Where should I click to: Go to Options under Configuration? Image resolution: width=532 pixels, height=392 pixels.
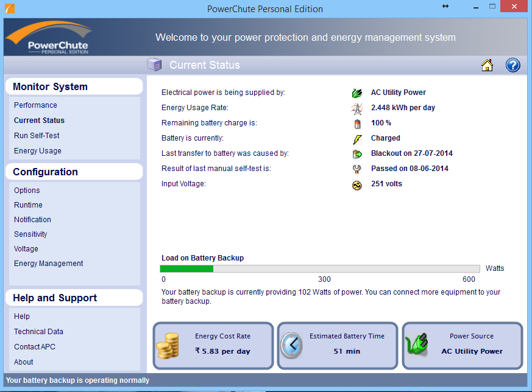tap(27, 191)
